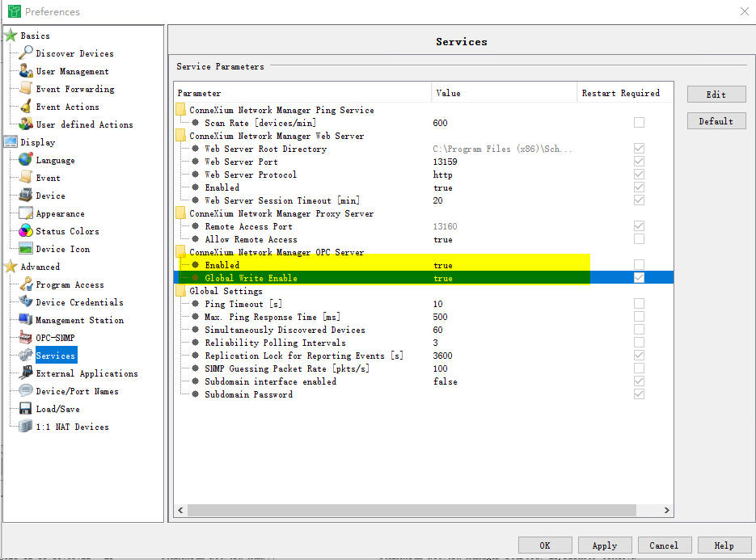Click the Parameter column header

302,93
